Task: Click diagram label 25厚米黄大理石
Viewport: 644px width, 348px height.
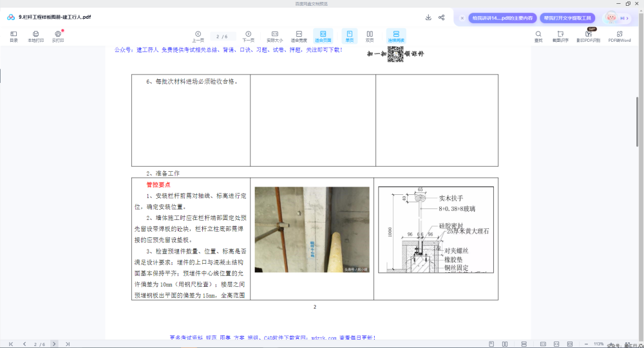Action: click(468, 231)
